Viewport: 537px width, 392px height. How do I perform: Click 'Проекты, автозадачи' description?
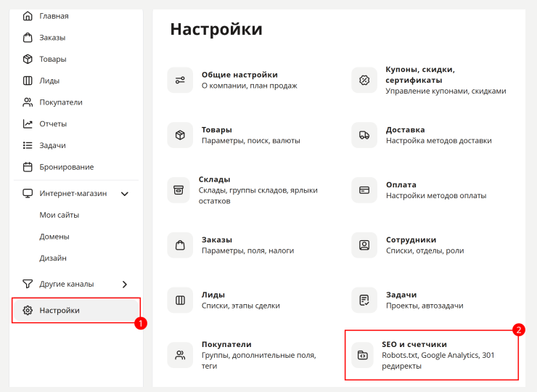coord(425,306)
